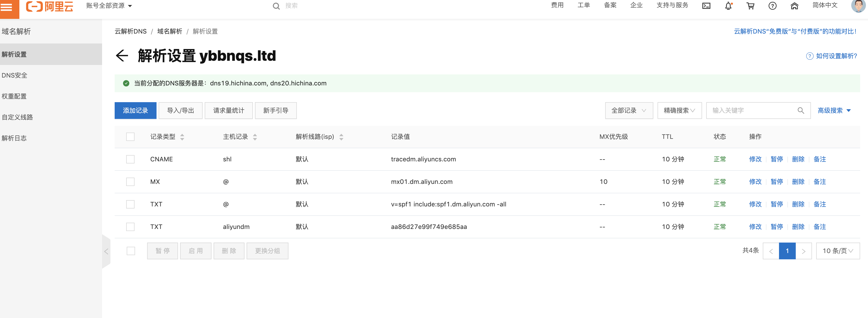Select the MX record checkbox
The height and width of the screenshot is (318, 868).
[x=130, y=182]
